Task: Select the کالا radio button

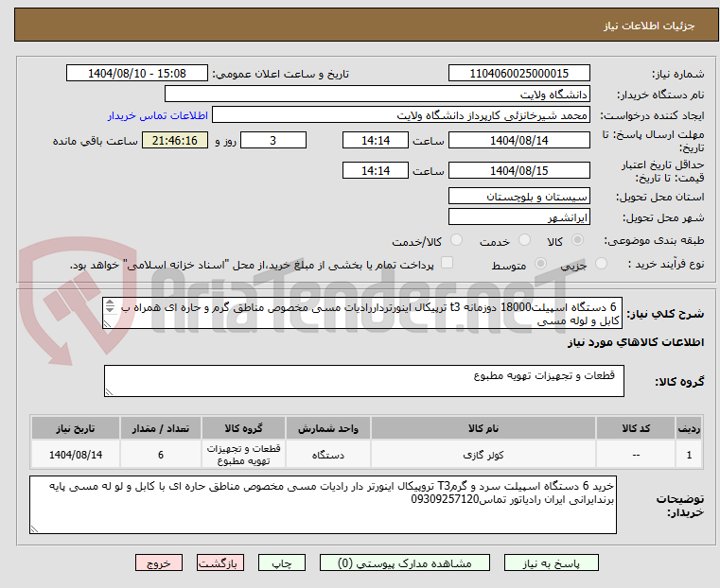Action: click(578, 240)
